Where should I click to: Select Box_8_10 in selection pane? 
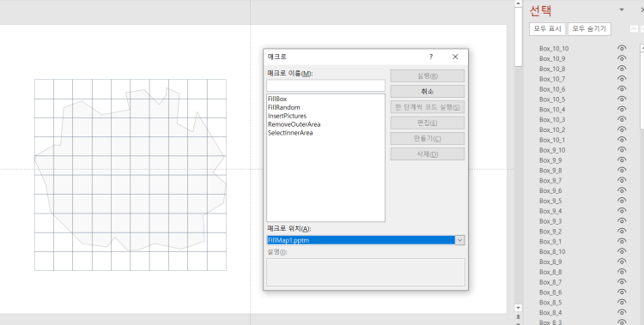pyautogui.click(x=552, y=251)
